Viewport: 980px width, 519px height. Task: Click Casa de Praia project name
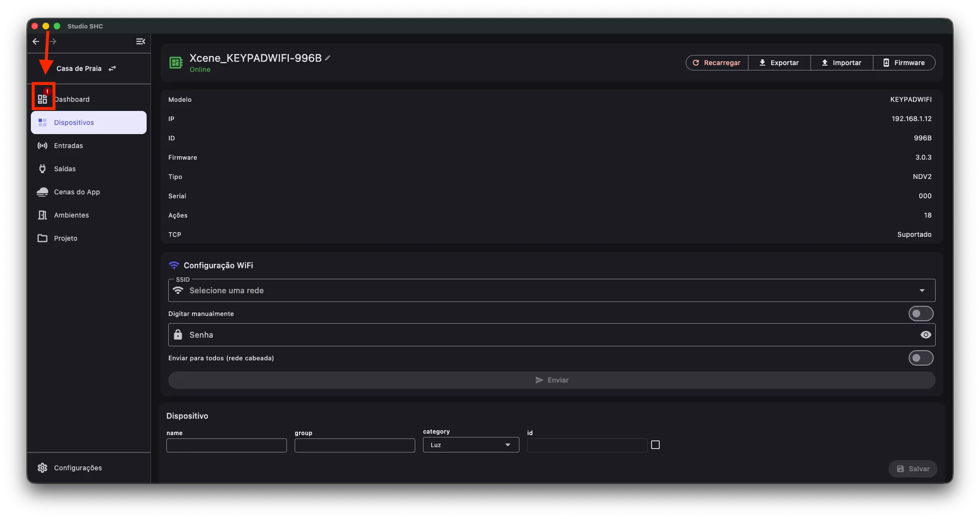pyautogui.click(x=79, y=68)
